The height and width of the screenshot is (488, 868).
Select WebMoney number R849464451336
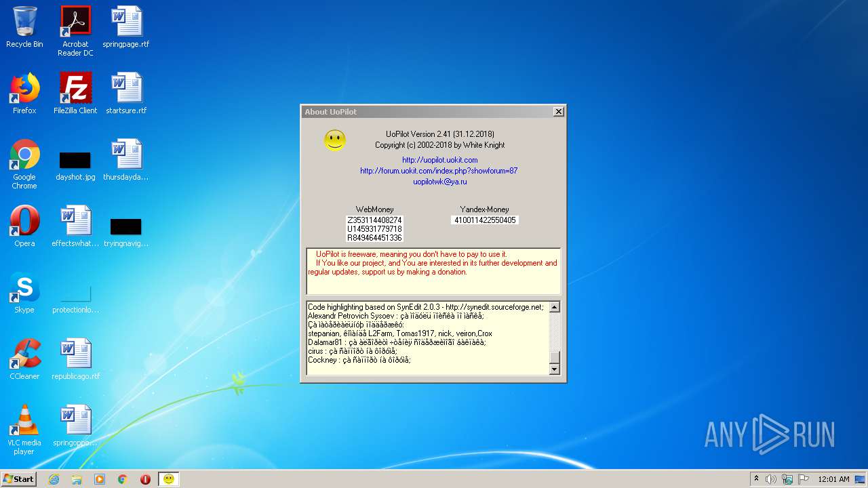374,238
